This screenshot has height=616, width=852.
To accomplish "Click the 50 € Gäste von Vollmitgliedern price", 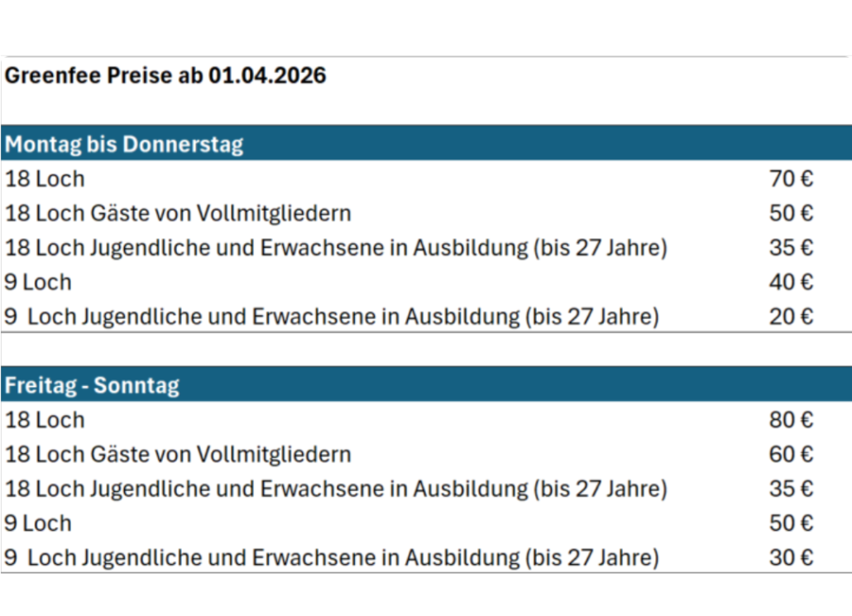I will point(791,213).
